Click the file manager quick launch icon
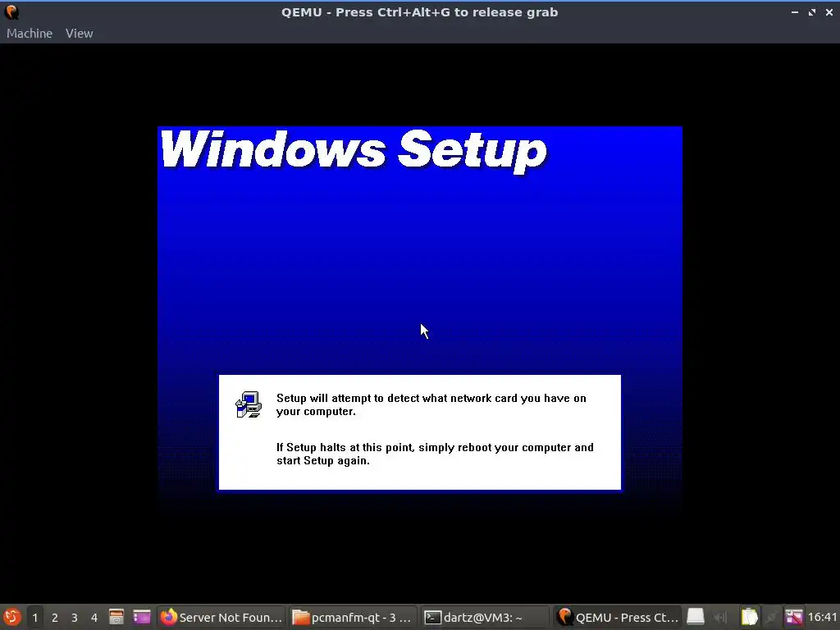840x630 pixels. (116, 617)
